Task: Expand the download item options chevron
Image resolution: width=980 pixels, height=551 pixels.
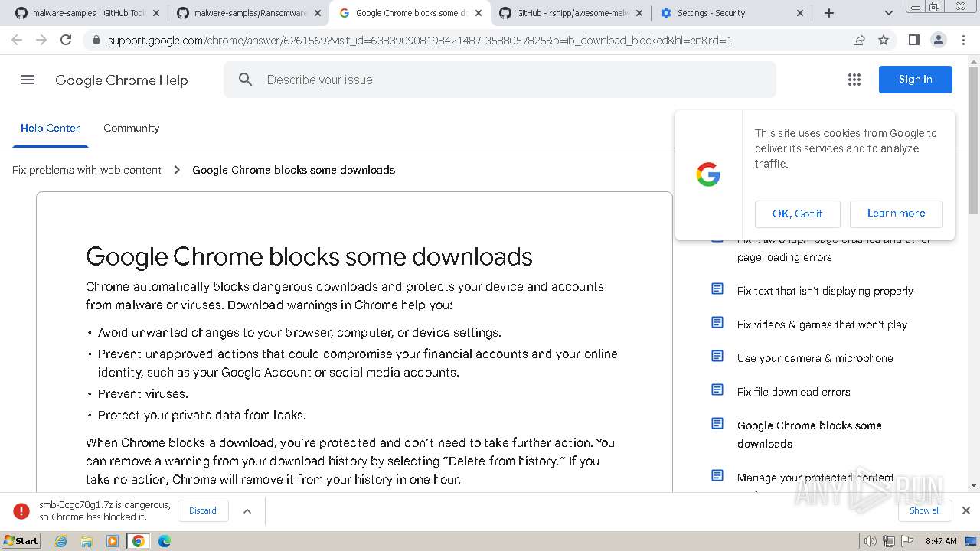Action: click(247, 510)
